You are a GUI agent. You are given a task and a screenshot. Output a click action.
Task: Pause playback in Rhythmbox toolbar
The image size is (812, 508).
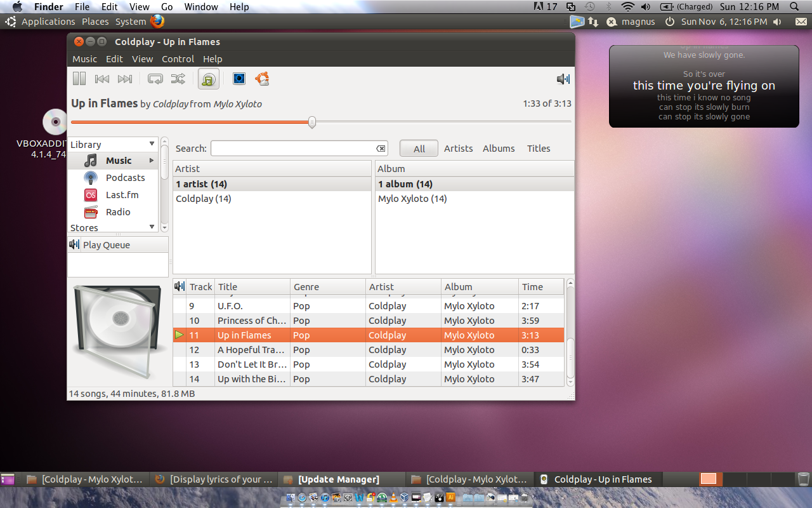(79, 79)
